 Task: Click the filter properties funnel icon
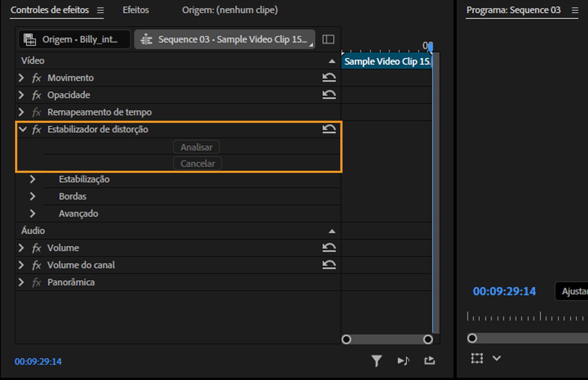376,361
